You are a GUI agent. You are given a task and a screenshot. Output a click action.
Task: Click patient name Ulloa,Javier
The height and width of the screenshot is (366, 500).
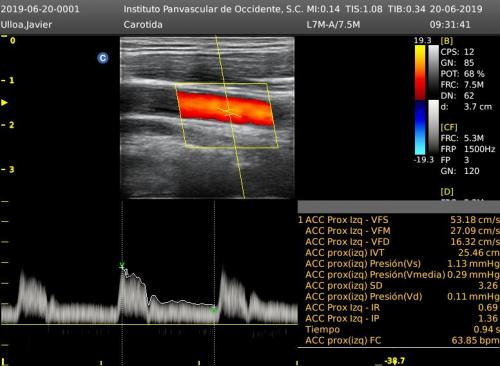click(26, 25)
